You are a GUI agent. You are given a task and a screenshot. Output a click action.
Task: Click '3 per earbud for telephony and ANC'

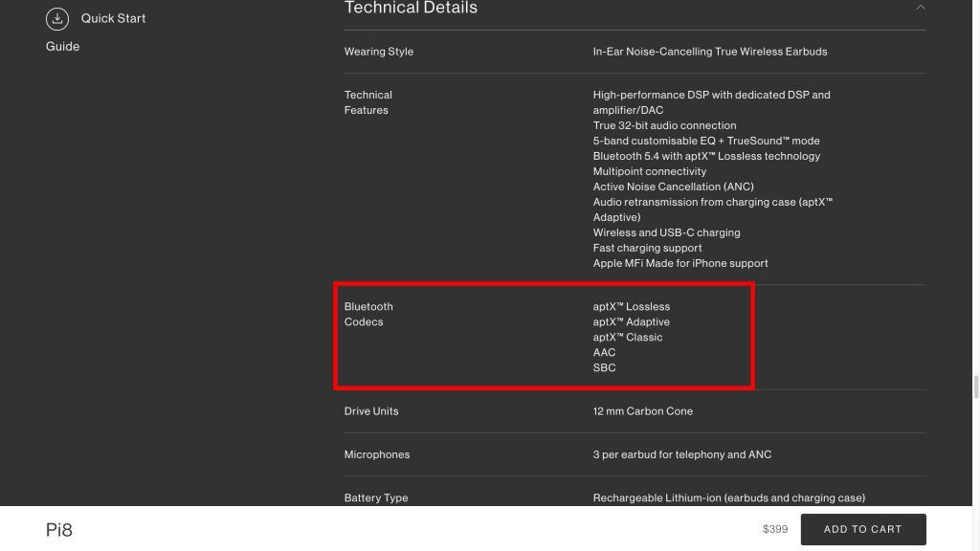click(681, 454)
